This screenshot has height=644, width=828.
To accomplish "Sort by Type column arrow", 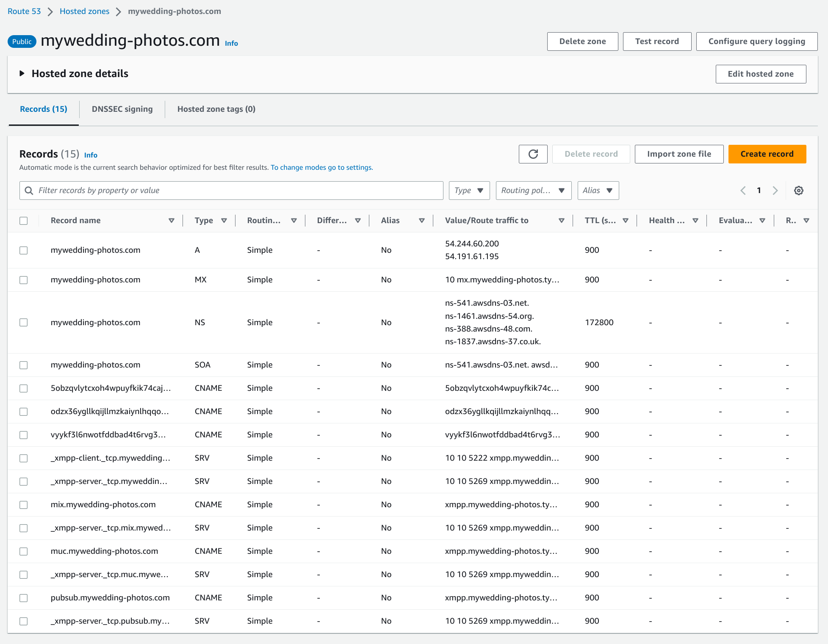I will click(224, 221).
